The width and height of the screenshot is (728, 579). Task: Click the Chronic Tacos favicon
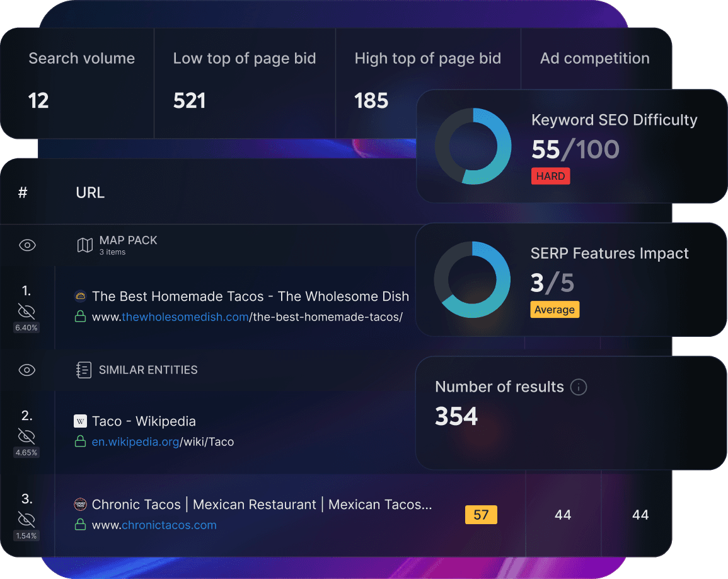(80, 505)
